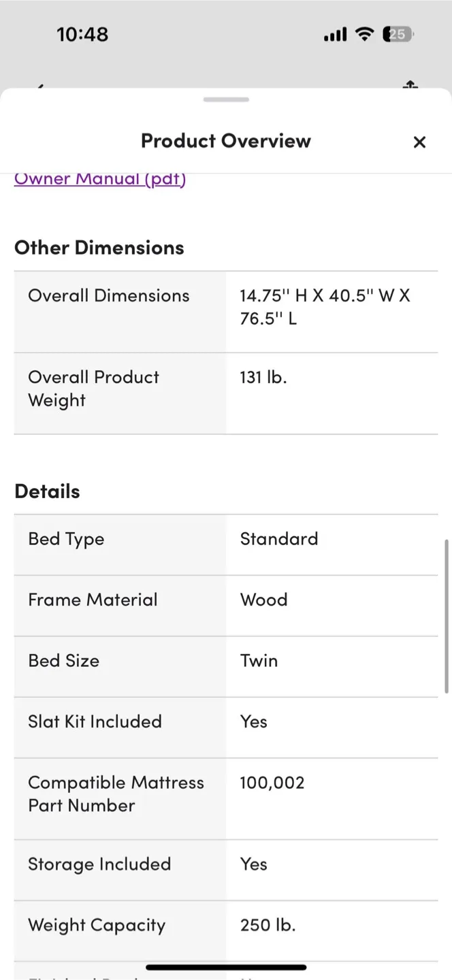The width and height of the screenshot is (452, 980).
Task: Tap the battery level indicator
Action: point(397,34)
